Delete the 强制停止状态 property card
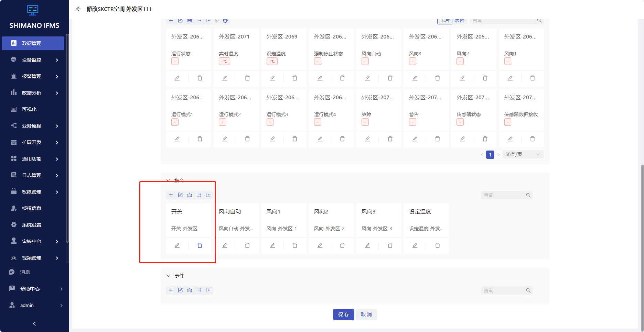 [342, 78]
